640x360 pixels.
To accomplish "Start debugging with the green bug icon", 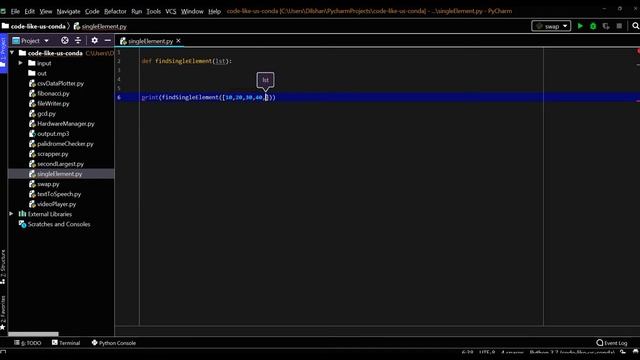I will pyautogui.click(x=593, y=26).
